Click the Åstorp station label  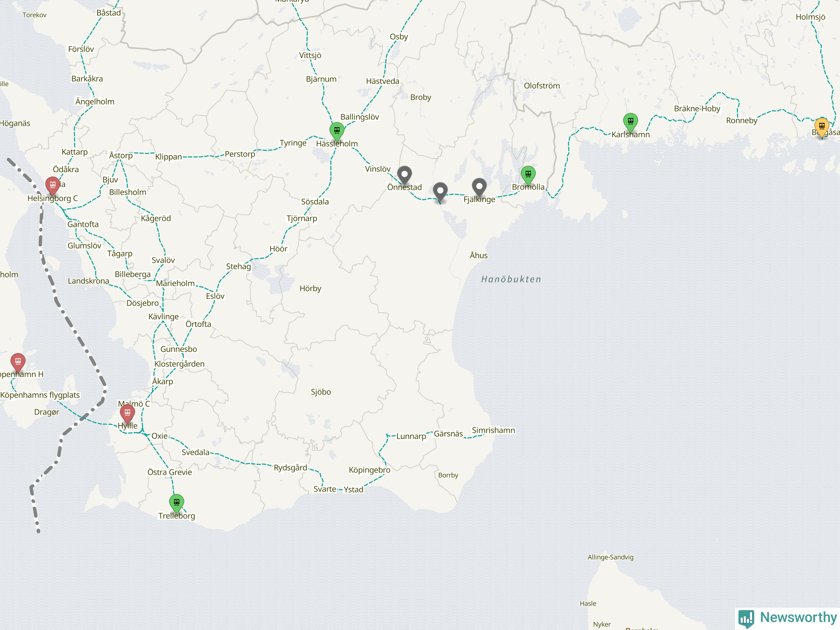click(x=121, y=155)
